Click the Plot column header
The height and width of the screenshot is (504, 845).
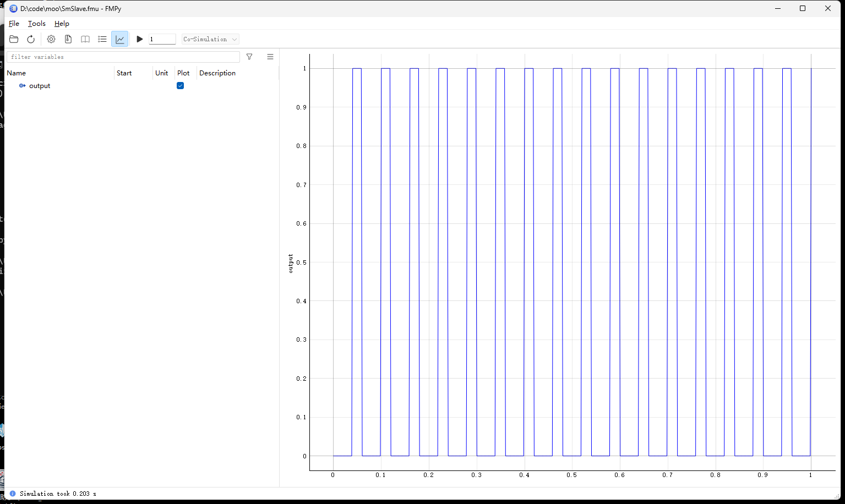186,73
